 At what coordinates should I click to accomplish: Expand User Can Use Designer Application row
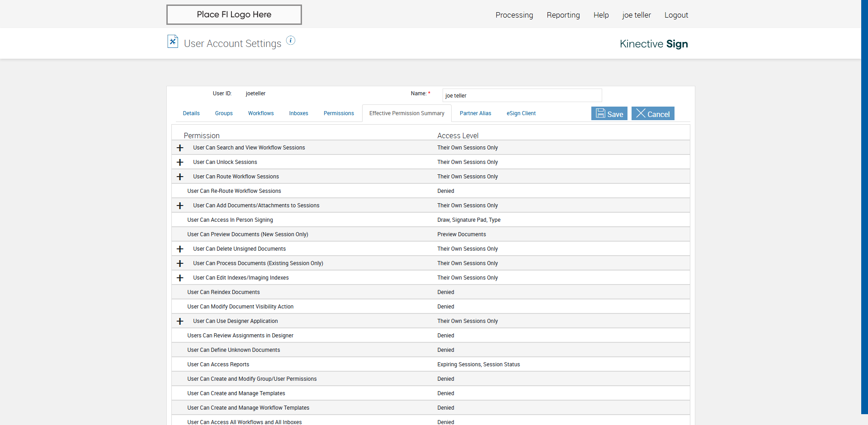[180, 322]
